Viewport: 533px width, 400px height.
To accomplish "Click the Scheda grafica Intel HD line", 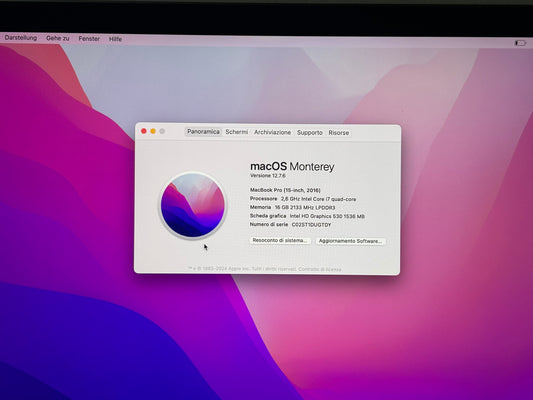I will click(307, 216).
